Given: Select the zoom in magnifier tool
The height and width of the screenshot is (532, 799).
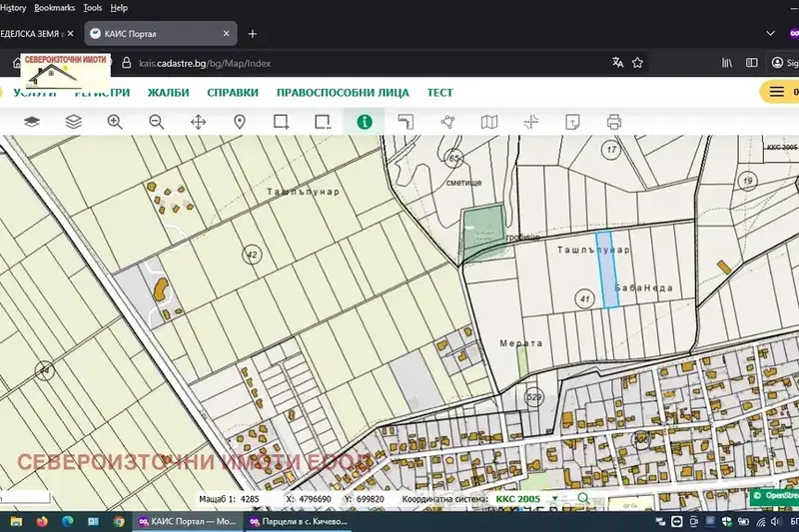Looking at the screenshot, I should [115, 122].
